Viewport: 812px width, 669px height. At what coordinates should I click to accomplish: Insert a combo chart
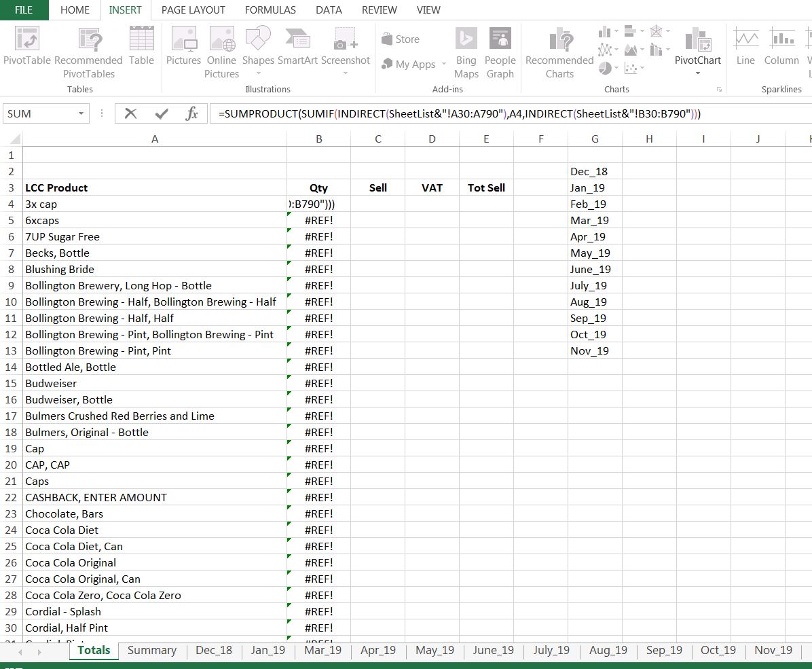[656, 50]
